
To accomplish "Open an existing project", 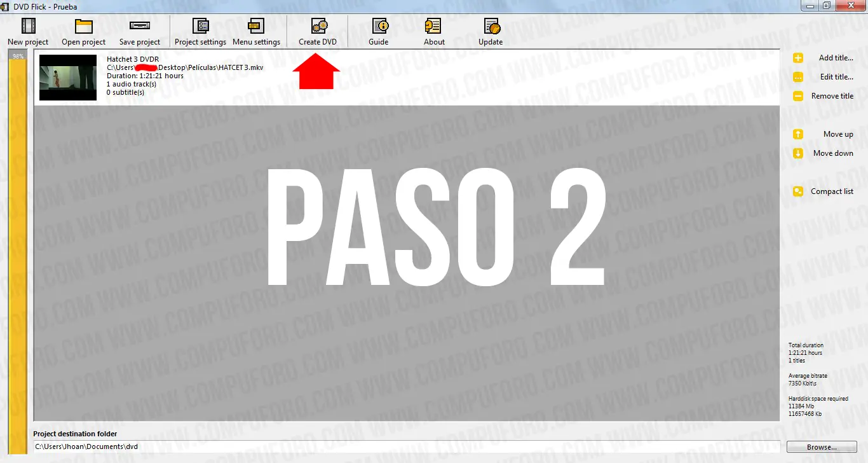I will [x=83, y=30].
